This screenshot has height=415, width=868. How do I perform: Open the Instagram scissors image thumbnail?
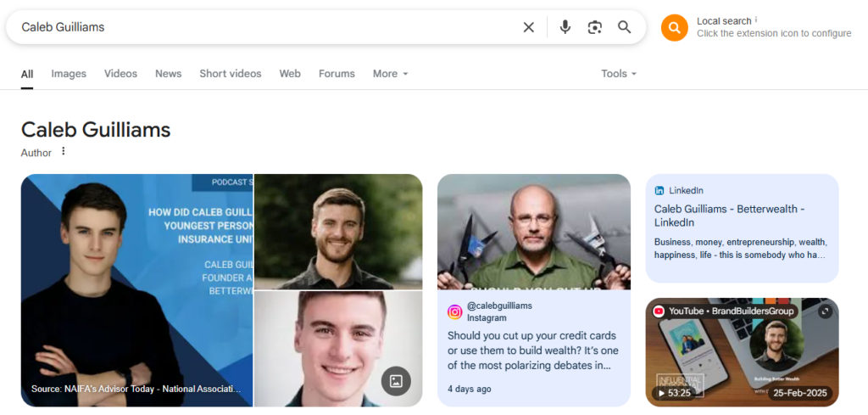click(534, 232)
